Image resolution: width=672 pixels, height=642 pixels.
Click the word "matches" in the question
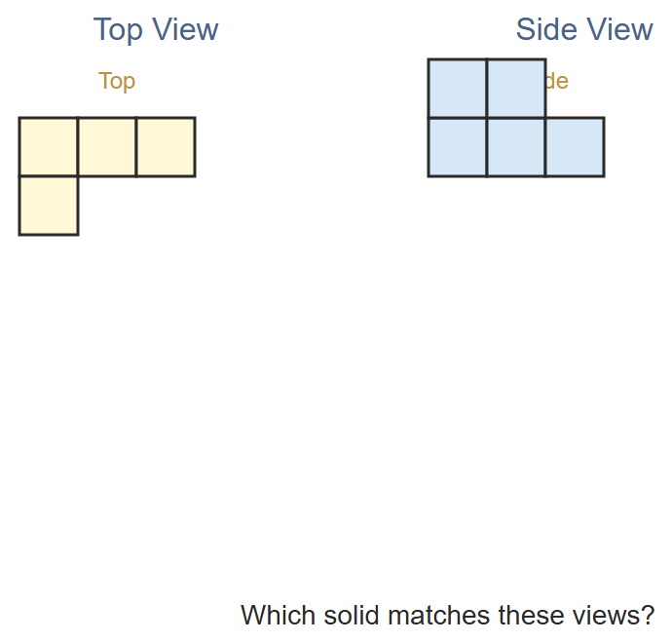pyautogui.click(x=439, y=616)
